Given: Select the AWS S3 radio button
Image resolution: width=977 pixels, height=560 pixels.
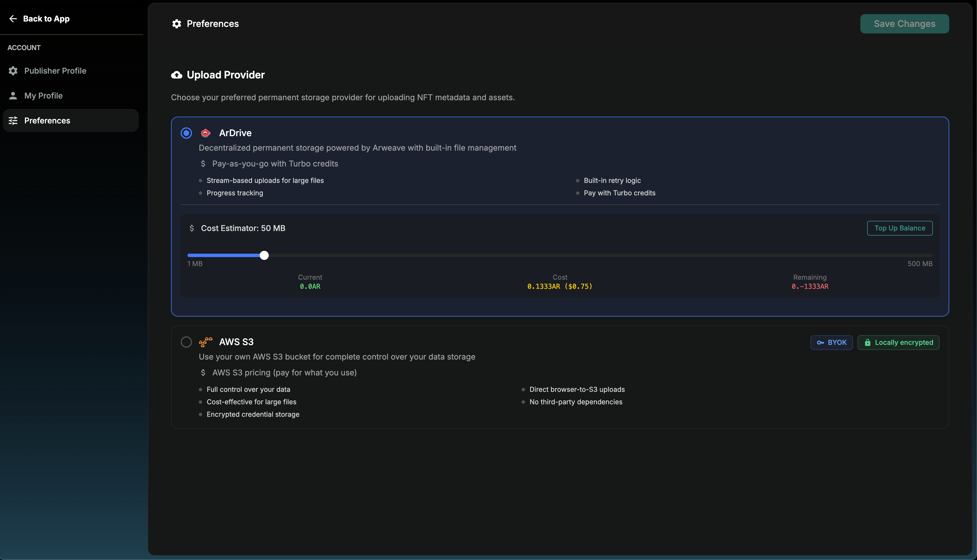Looking at the screenshot, I should [186, 341].
